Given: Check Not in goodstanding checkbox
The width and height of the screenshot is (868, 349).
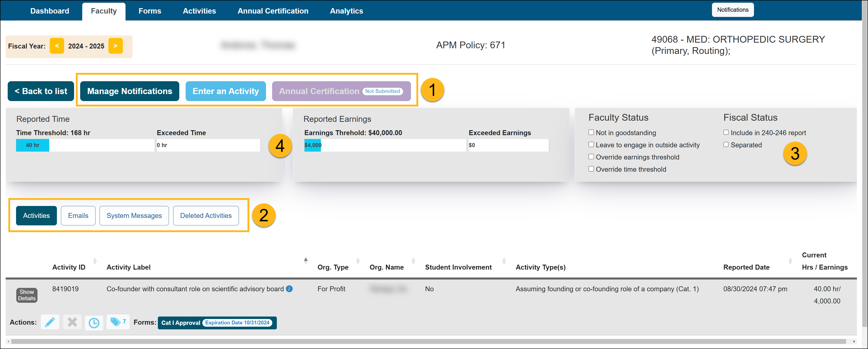Looking at the screenshot, I should [591, 132].
